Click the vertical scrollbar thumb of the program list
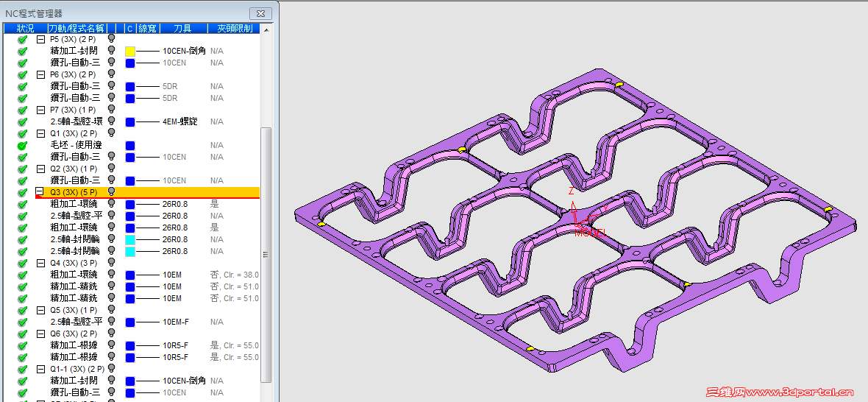Image resolution: width=868 pixels, height=402 pixels. coord(266,255)
